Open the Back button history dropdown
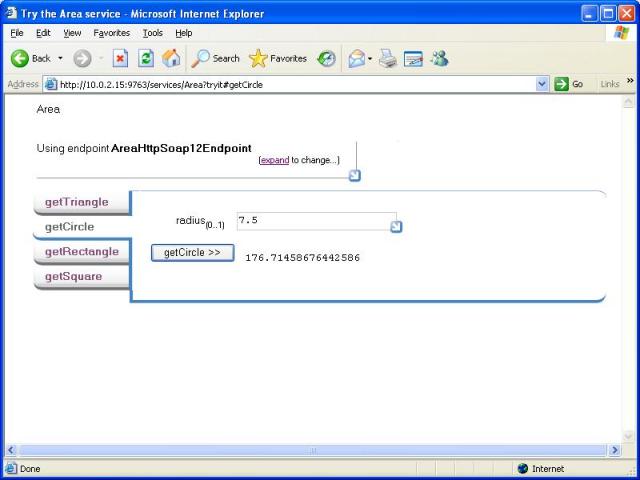640x480 pixels. (60, 58)
